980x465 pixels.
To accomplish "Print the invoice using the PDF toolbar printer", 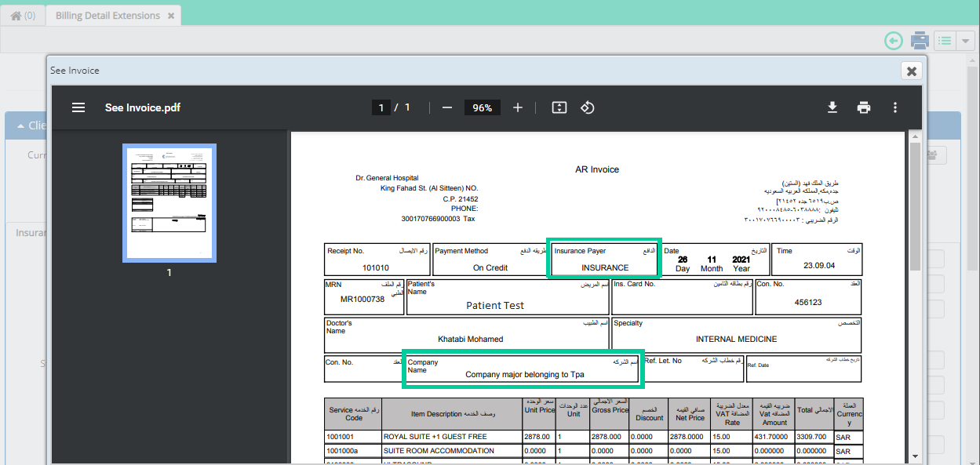I will (864, 107).
